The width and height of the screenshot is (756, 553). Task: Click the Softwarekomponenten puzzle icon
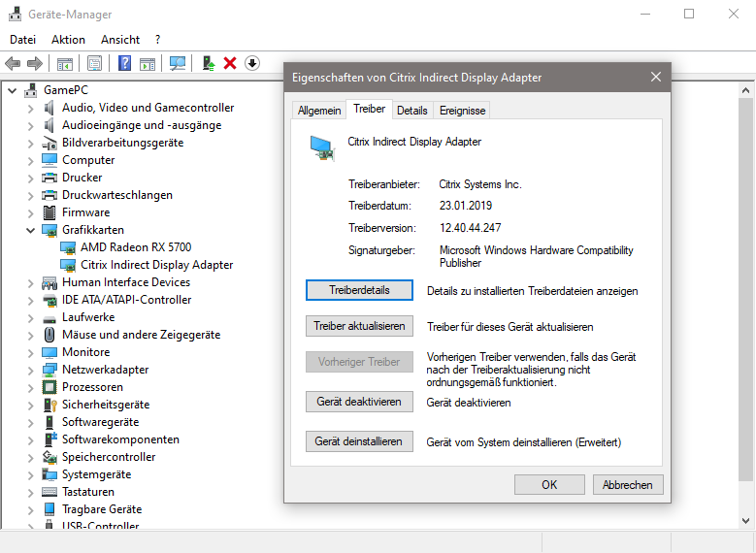point(50,439)
